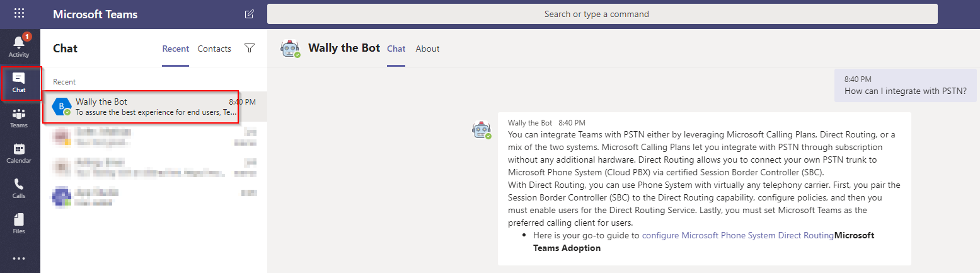Switch to the bot's Chat tab

tap(396, 49)
